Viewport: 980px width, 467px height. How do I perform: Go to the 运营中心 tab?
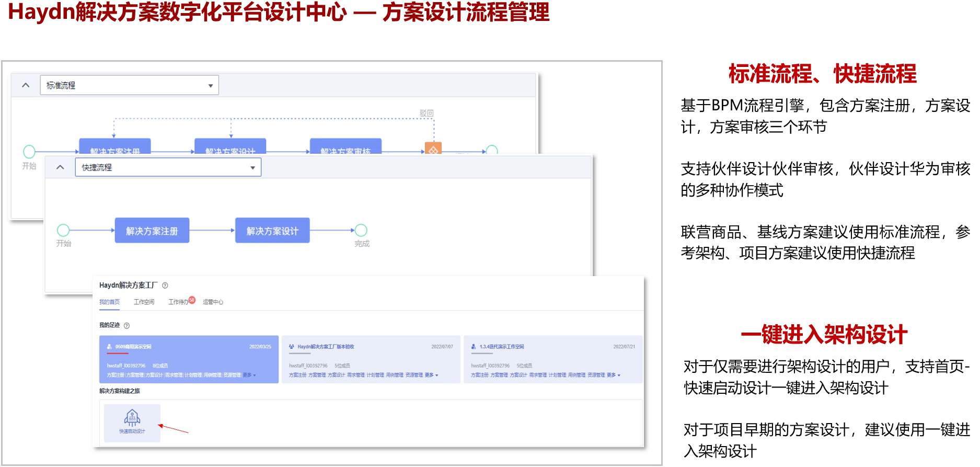[x=213, y=302]
